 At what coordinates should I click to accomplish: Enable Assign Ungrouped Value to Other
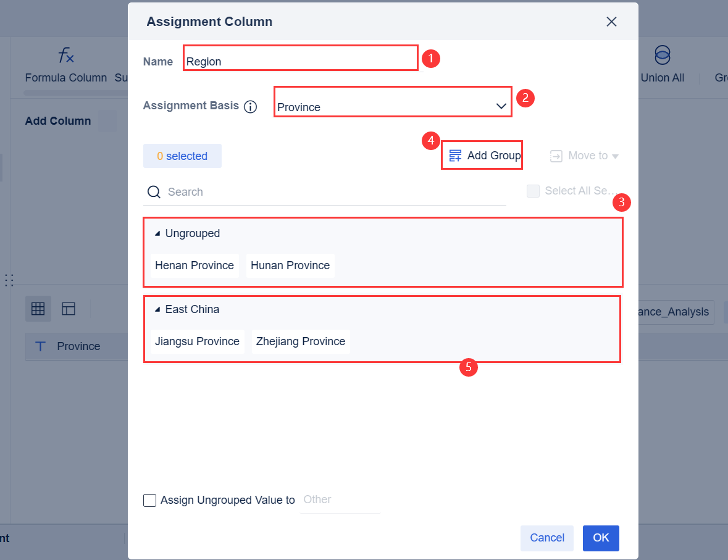pos(149,500)
